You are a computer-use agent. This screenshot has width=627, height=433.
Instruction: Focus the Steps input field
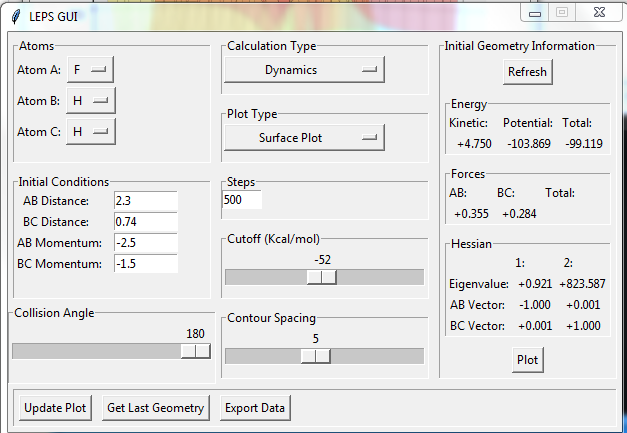pyautogui.click(x=242, y=200)
